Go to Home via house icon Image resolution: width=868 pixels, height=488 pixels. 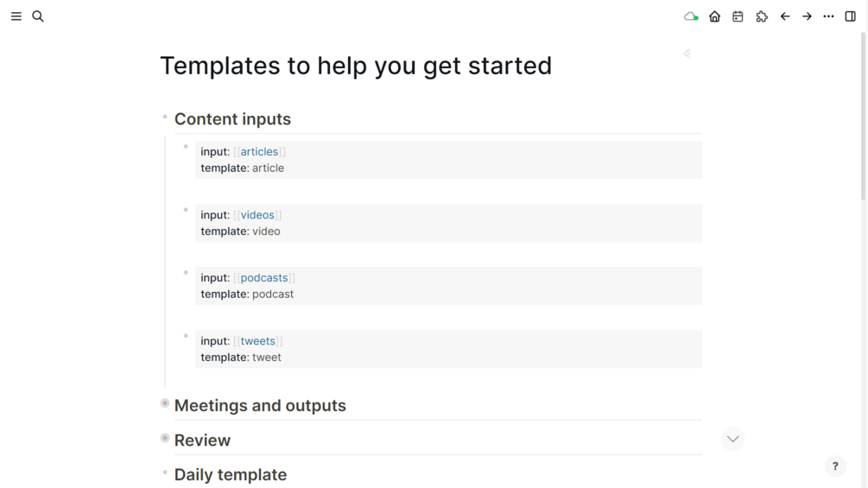714,16
